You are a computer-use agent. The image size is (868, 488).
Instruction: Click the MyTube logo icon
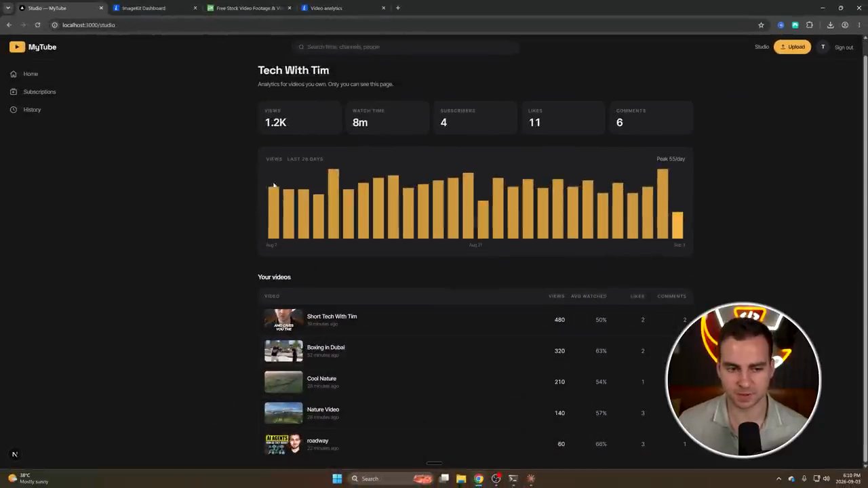pos(17,47)
